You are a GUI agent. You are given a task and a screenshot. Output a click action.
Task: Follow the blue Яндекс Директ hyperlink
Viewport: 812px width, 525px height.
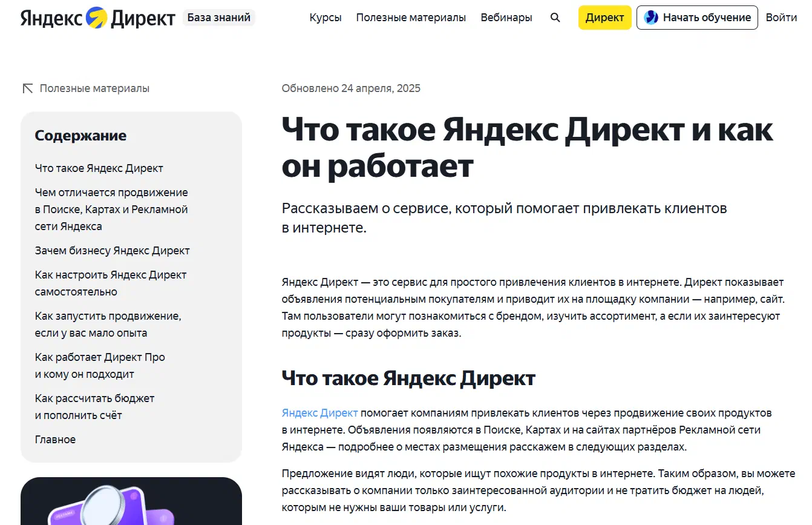[319, 413]
